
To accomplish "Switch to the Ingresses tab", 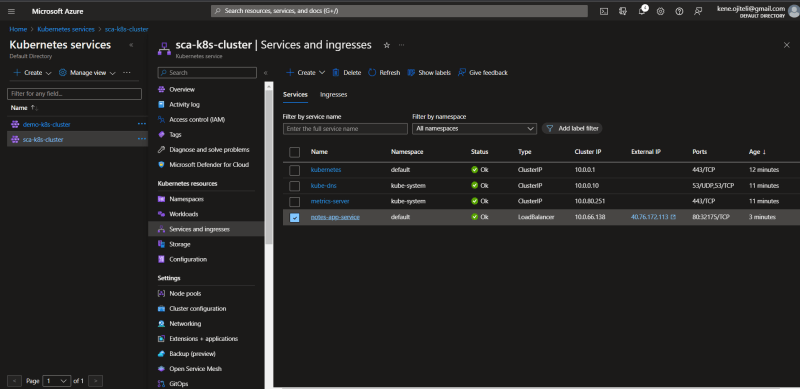I will (x=333, y=94).
